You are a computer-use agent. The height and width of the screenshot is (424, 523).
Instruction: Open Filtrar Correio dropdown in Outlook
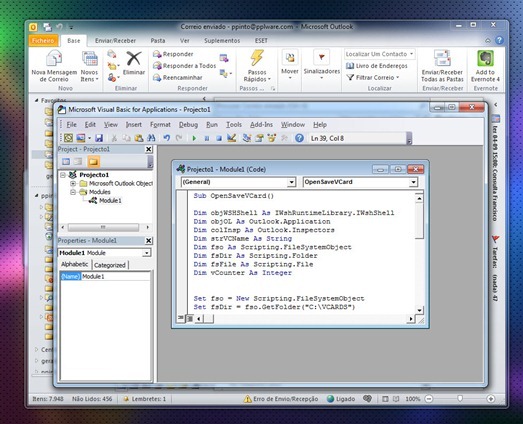(373, 77)
